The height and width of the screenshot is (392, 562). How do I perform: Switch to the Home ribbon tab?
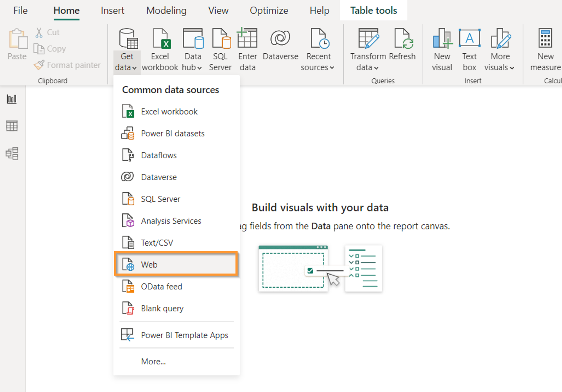pos(67,10)
